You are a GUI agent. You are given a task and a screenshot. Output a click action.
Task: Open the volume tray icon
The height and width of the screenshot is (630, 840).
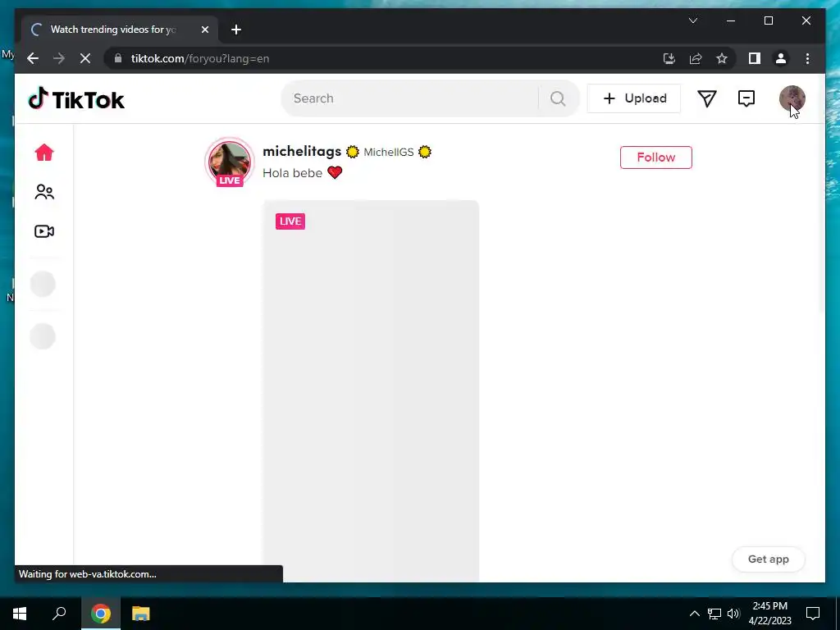click(x=733, y=614)
